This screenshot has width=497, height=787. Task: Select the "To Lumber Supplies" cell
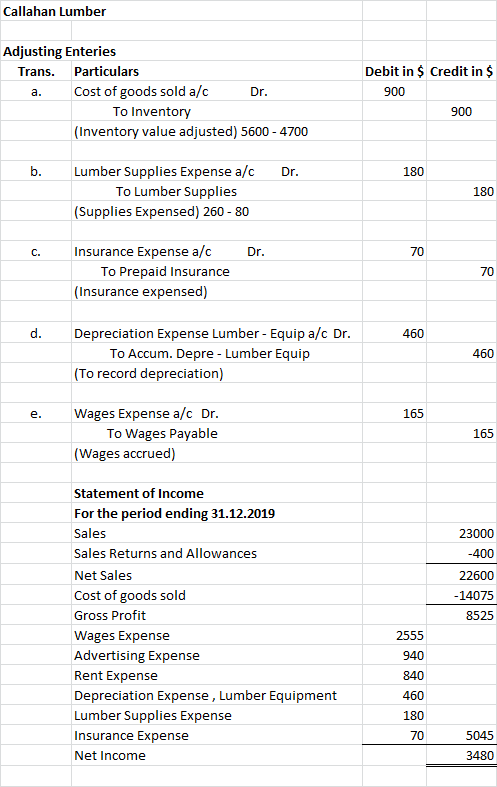pos(176,192)
